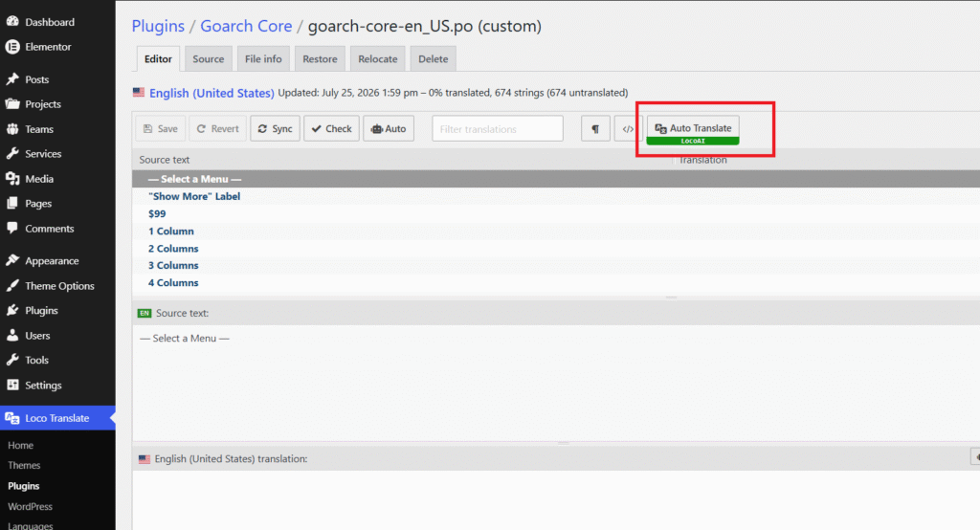Screen dimensions: 980x530
Task: Click the Save button
Action: 161,129
